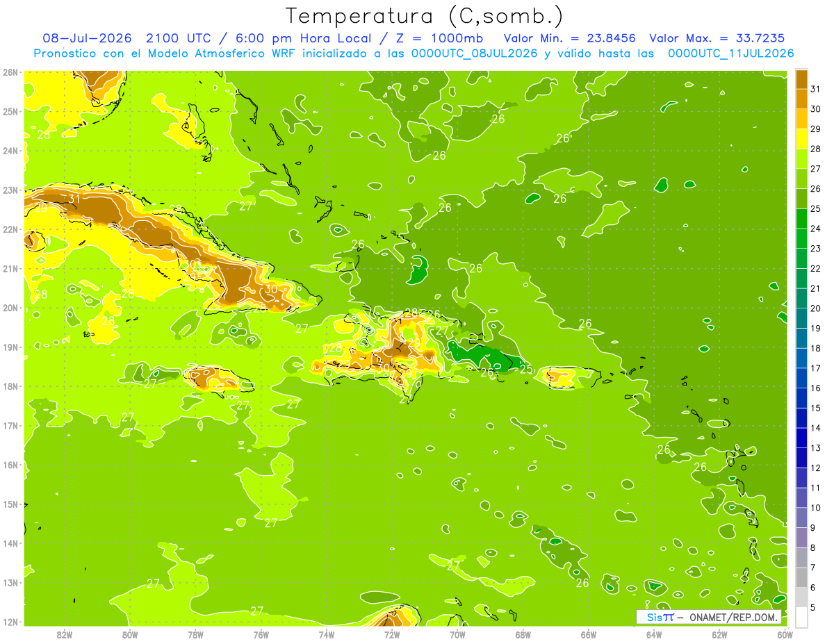Click 'Valor Min. = 23.8456' text

(569, 38)
